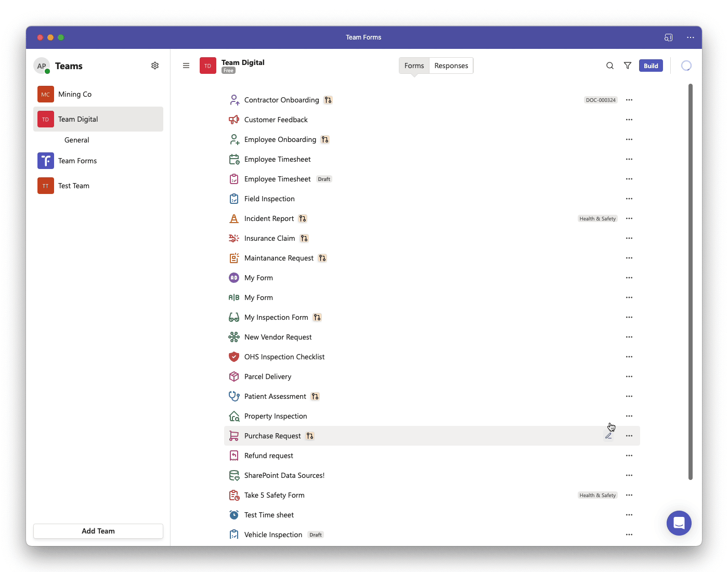Open more options for Contractor Onboarding
Viewport: 728px width, 572px height.
[x=629, y=100]
